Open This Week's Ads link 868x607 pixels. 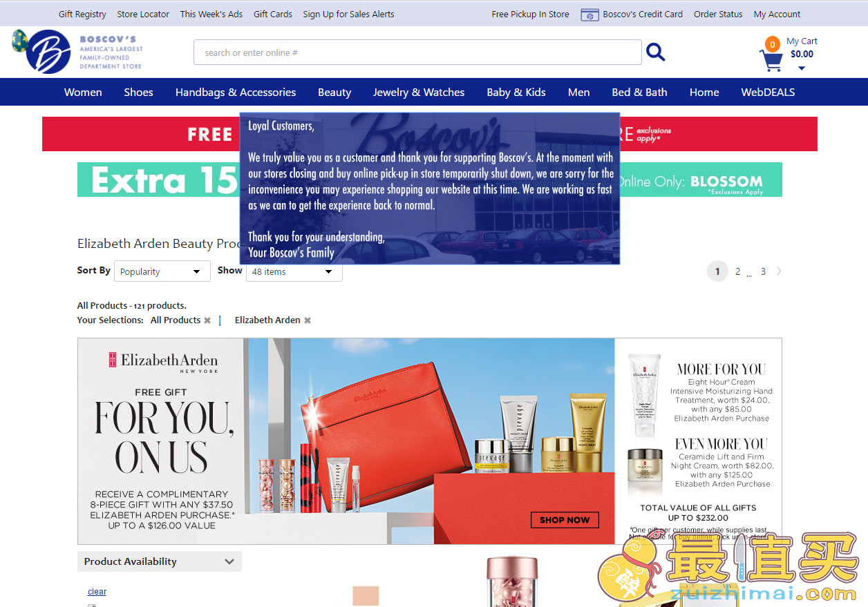click(211, 14)
